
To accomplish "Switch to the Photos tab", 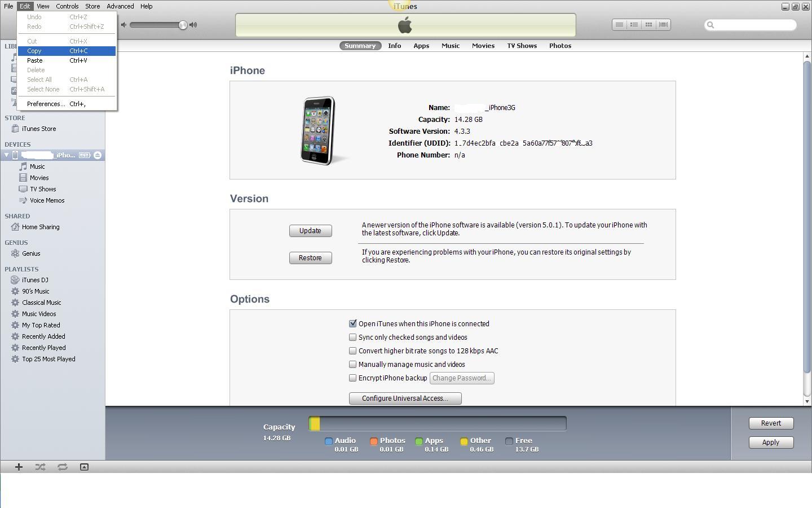I will (560, 46).
